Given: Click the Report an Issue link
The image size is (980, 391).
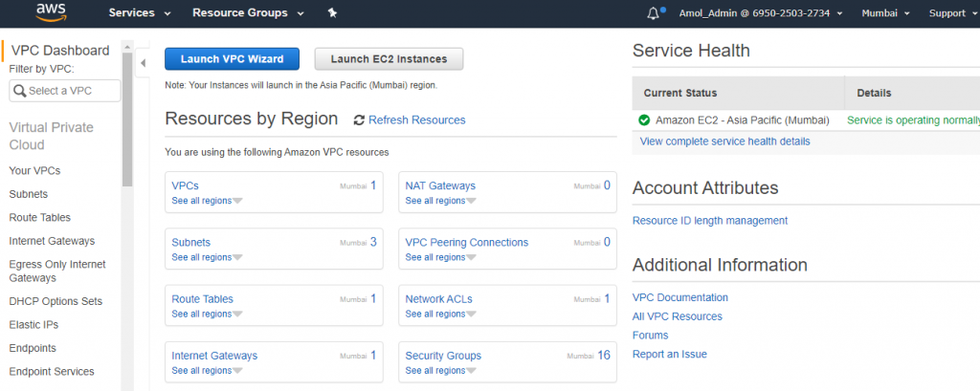Looking at the screenshot, I should point(669,354).
